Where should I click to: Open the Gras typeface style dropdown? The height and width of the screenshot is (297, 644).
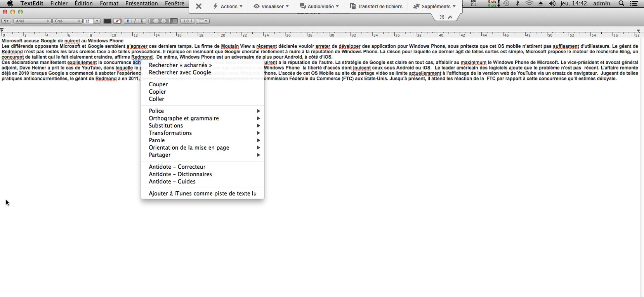point(68,21)
